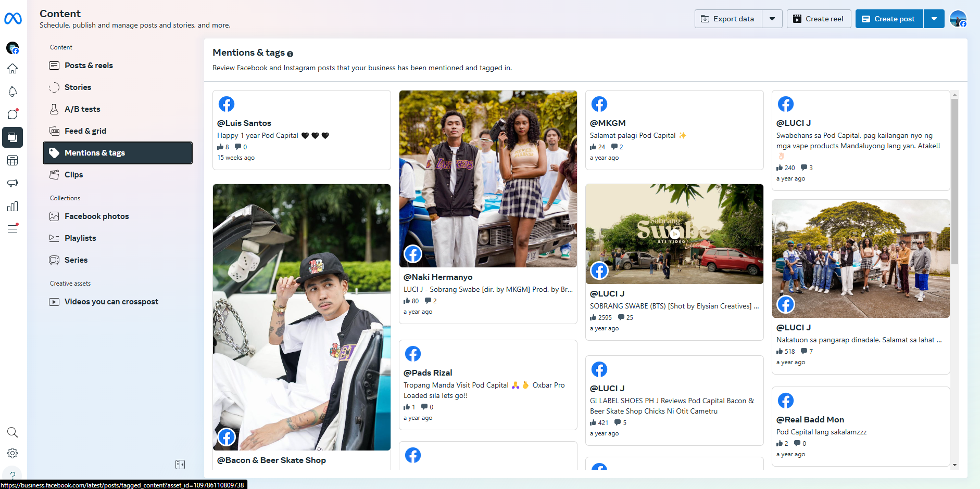This screenshot has height=489, width=980.
Task: Select Feed & grid menu item
Action: [118, 131]
